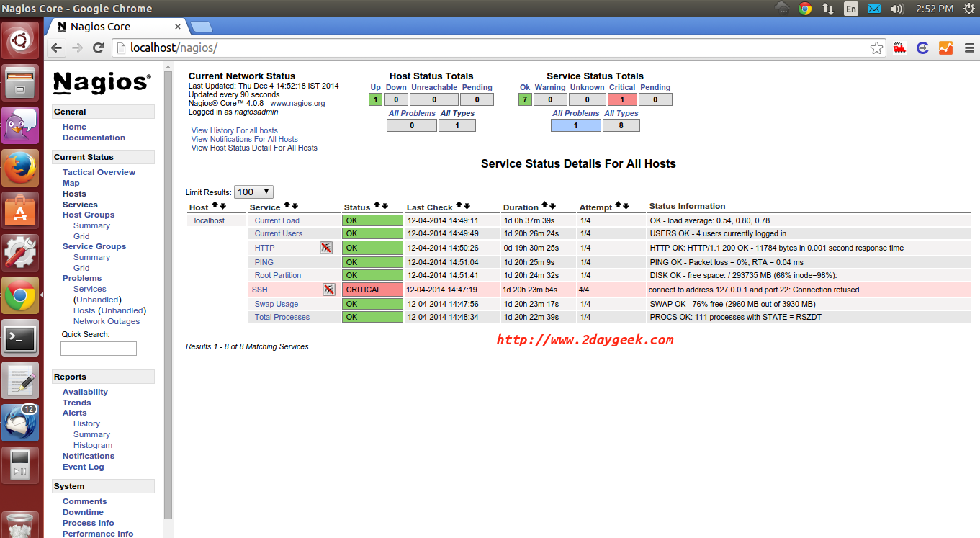Open Limit Results dropdown
This screenshot has width=980, height=538.
click(253, 192)
